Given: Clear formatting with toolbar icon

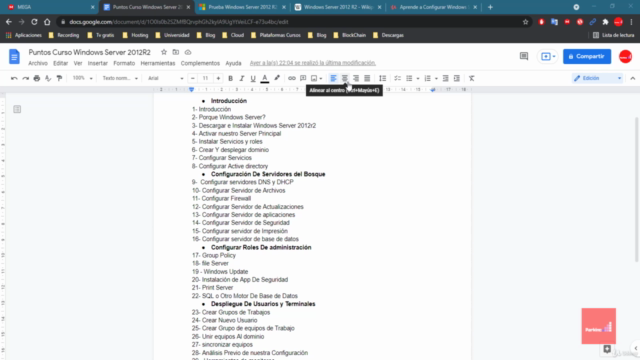Looking at the screenshot, I should click(x=471, y=78).
